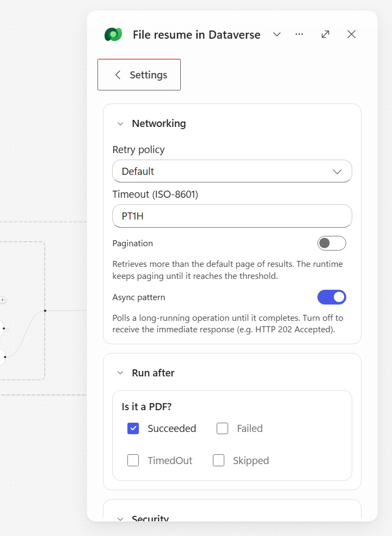Collapse the Run after section
This screenshot has width=392, height=536.
click(x=120, y=373)
